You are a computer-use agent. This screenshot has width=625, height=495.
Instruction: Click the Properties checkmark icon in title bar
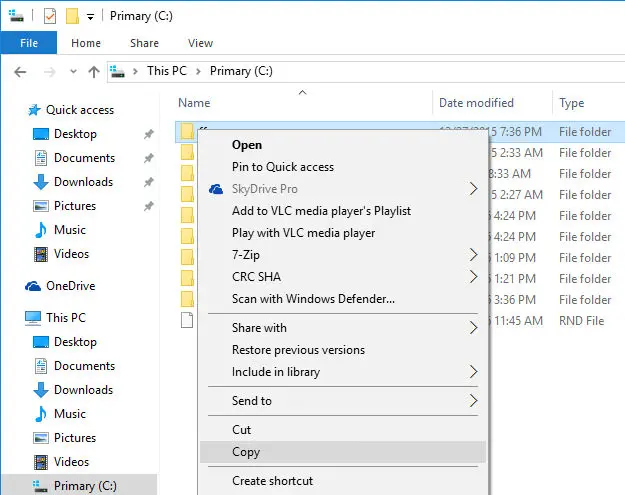50,16
